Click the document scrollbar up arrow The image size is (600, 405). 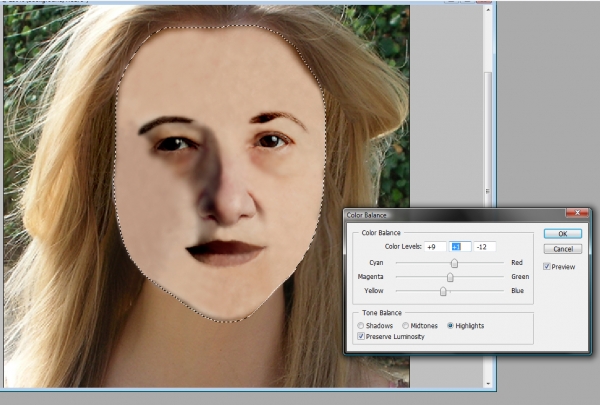(x=488, y=10)
